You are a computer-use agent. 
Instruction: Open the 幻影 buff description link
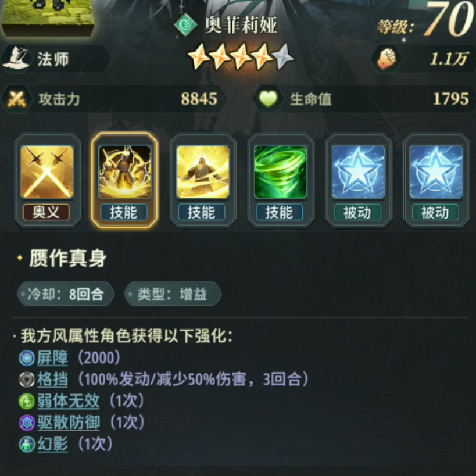pos(52,444)
